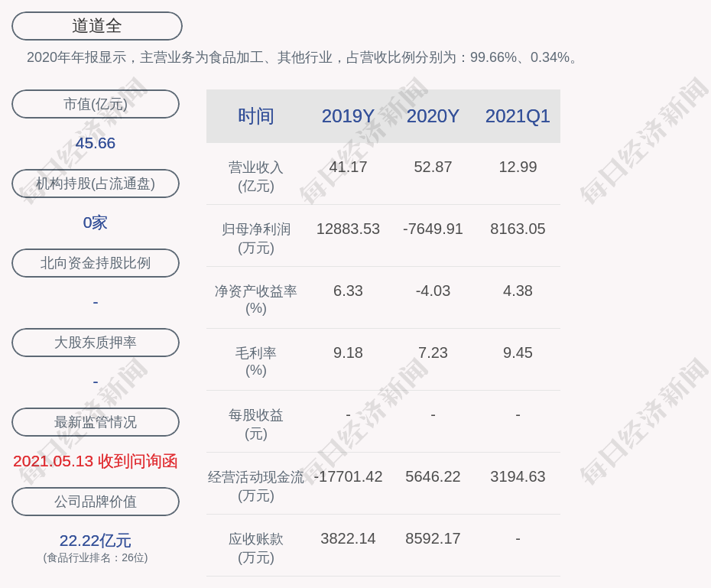
Task: Click the 公司品牌价值 pill
Action: 96,502
